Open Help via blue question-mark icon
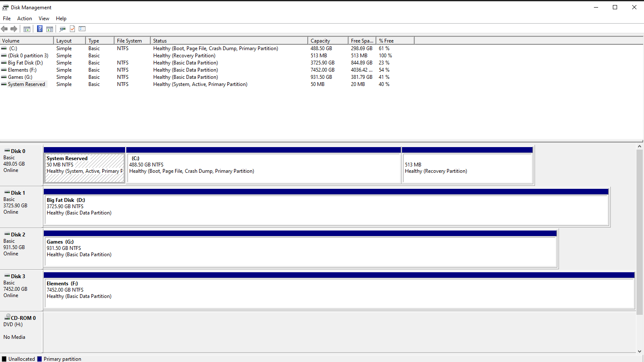The width and height of the screenshot is (644, 362). pos(40,29)
